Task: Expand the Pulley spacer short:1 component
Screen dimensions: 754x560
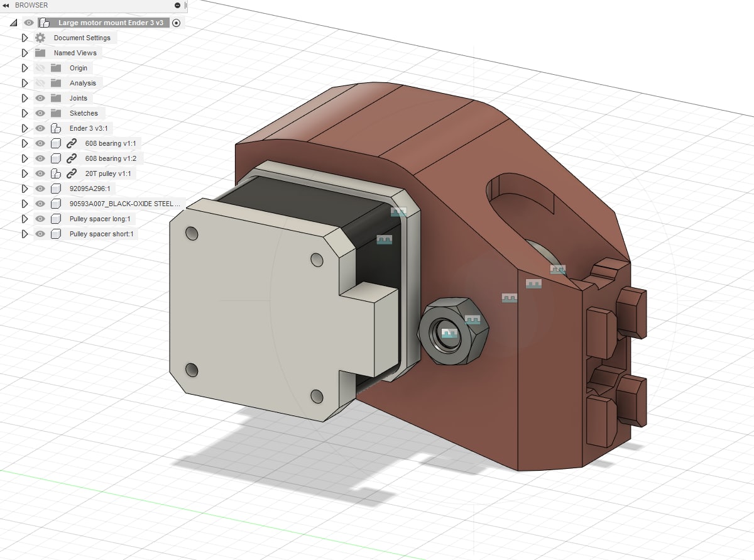Action: click(25, 234)
